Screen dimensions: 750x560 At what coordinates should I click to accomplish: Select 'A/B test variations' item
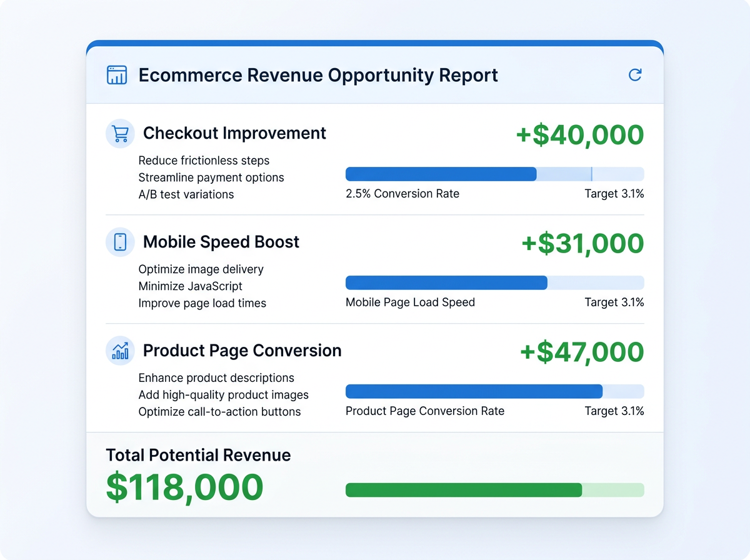click(x=186, y=194)
